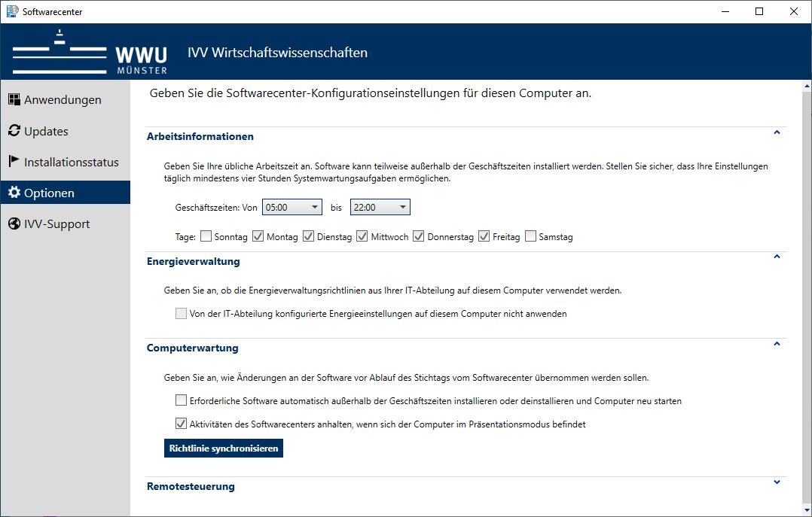Viewport: 812px width, 517px height.
Task: Click the IVV Wirtschaftswissenschaften header title
Action: [x=277, y=52]
